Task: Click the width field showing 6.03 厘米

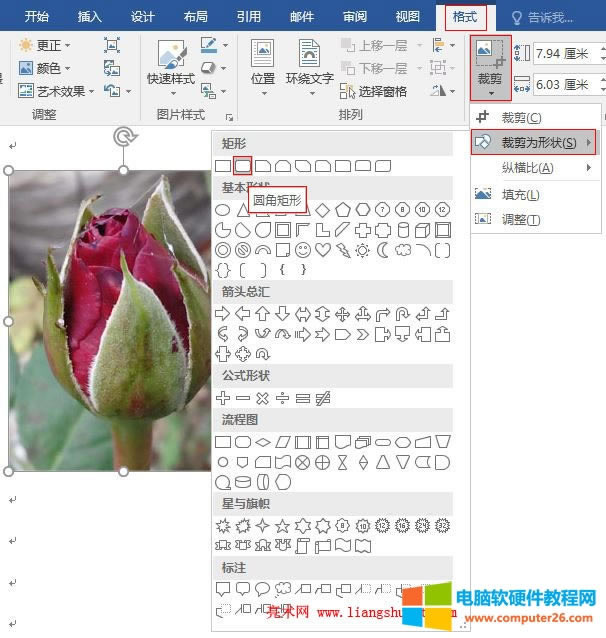Action: tap(566, 85)
